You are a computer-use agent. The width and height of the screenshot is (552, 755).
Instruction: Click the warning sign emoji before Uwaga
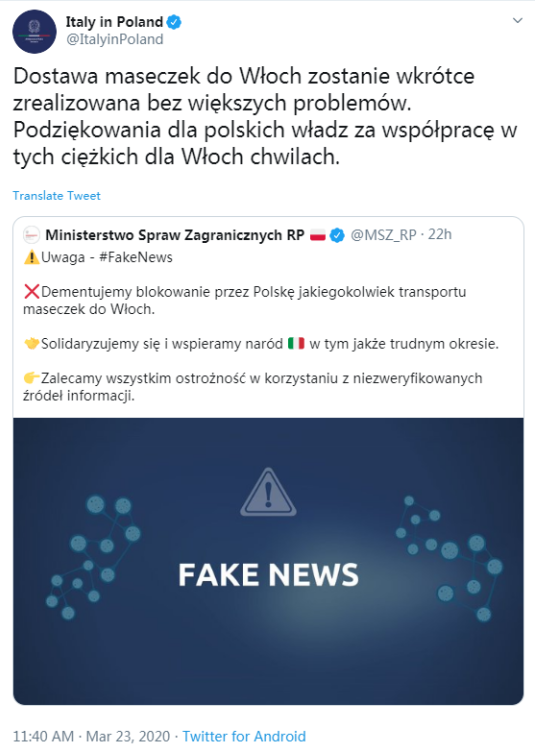coord(31,258)
